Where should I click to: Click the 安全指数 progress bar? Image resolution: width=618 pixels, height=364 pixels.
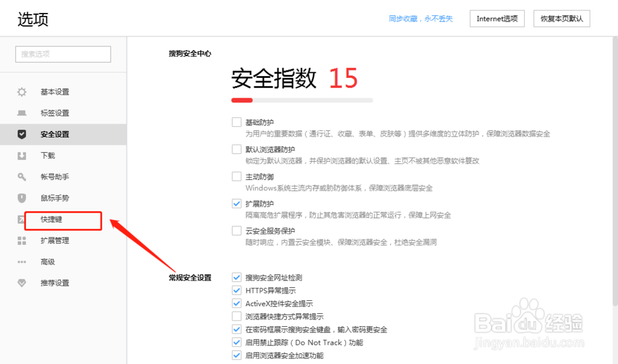(x=302, y=101)
